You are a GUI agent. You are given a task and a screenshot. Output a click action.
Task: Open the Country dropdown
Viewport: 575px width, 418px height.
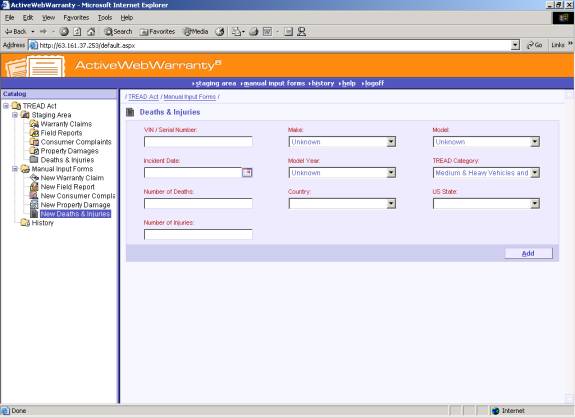pyautogui.click(x=342, y=204)
